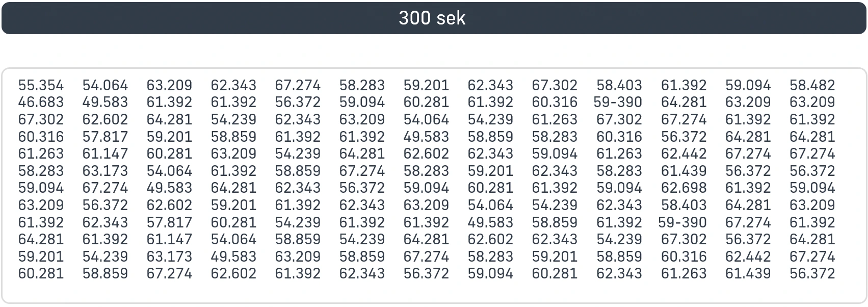Image resolution: width=868 pixels, height=307 pixels.
Task: Pick 58.403 between 67.302 and 61.392
Action: tap(619, 85)
